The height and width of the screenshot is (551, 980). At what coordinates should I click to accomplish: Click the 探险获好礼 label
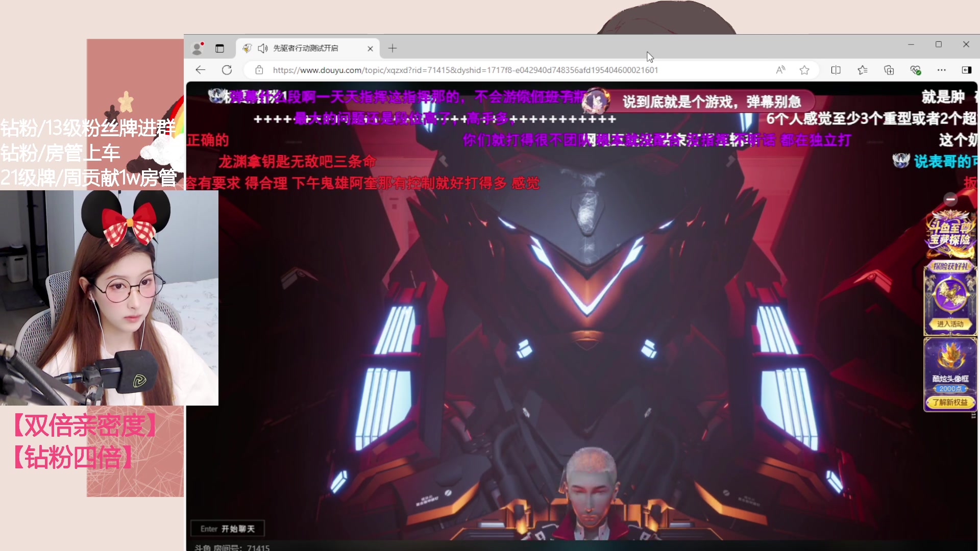[x=950, y=266]
